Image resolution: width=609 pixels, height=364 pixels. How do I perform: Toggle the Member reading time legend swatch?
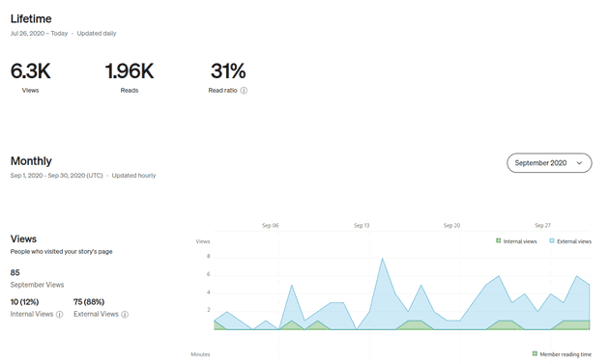[535, 354]
